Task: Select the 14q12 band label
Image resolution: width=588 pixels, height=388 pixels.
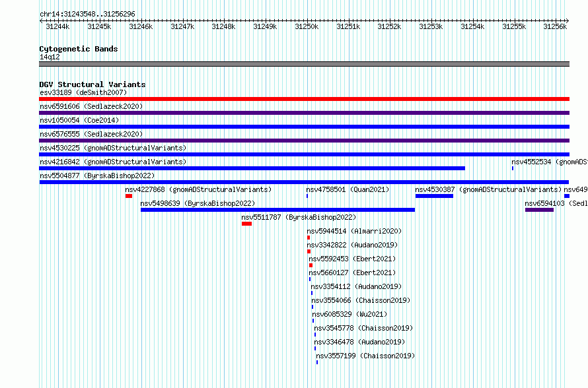Action: pyautogui.click(x=50, y=57)
